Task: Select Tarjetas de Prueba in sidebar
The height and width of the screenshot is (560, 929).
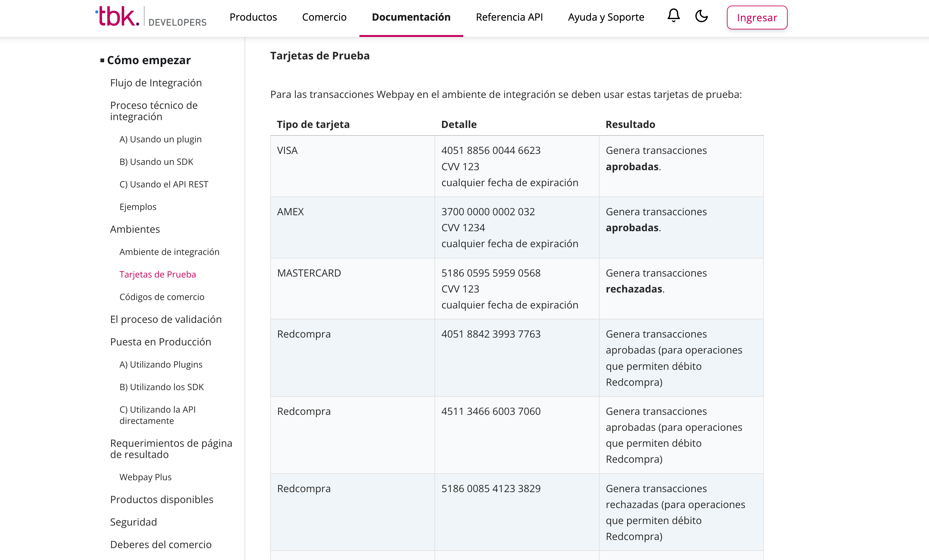Action: pos(158,275)
